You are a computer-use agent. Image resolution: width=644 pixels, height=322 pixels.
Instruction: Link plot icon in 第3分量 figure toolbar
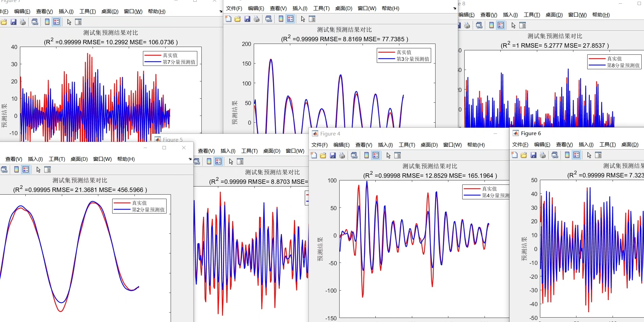point(269,19)
